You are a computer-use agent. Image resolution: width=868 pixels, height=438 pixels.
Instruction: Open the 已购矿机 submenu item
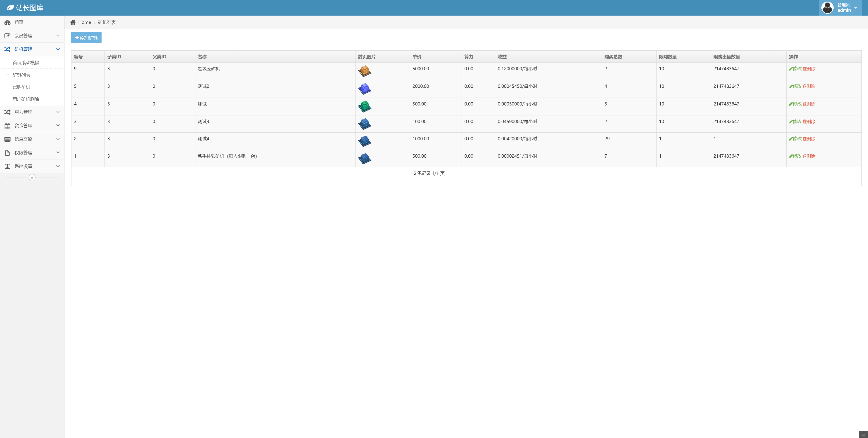pyautogui.click(x=21, y=87)
